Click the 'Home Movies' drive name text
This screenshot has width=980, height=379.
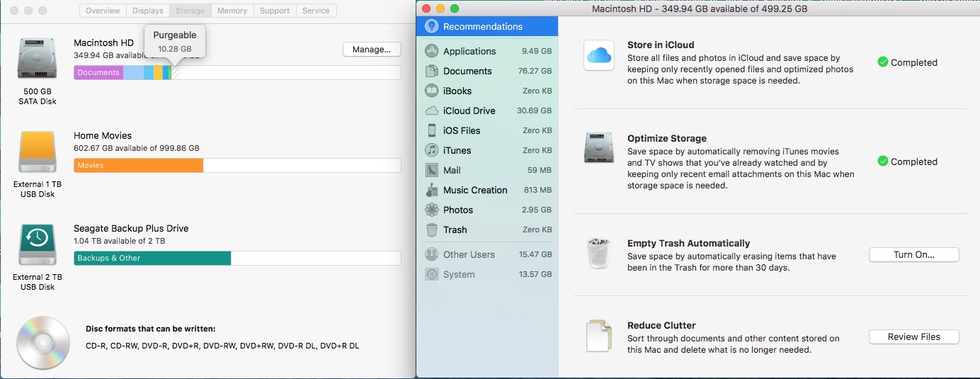click(103, 135)
